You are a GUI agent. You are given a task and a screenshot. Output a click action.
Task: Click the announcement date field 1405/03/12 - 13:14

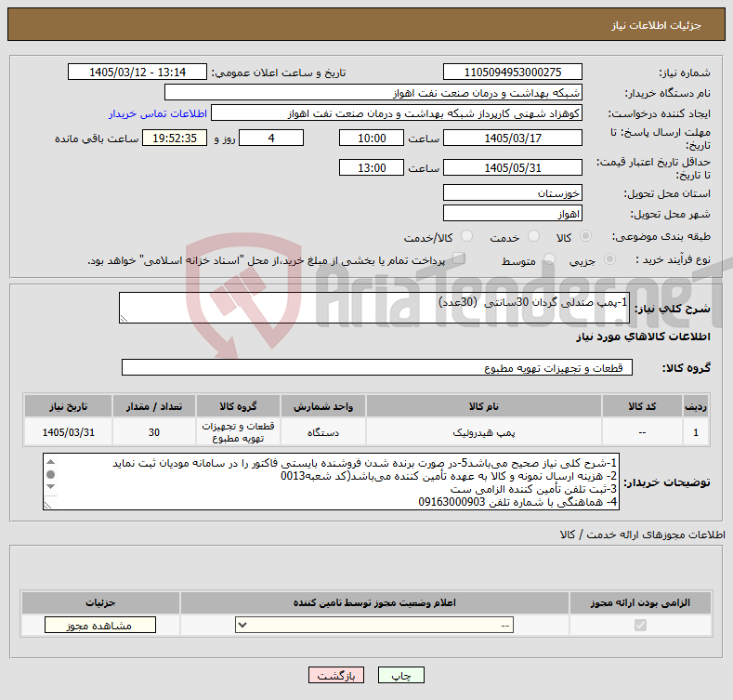pos(137,73)
